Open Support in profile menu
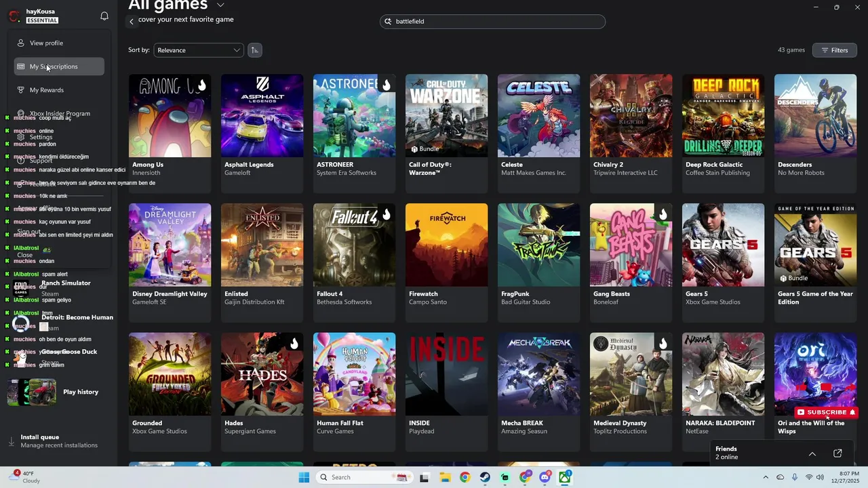Viewport: 868px width, 488px height. tap(59, 161)
